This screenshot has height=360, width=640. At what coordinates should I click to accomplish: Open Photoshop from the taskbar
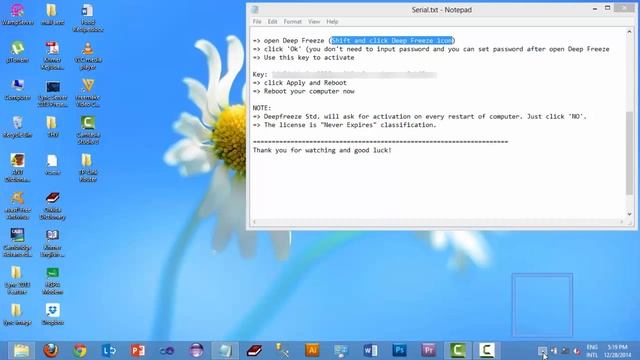(x=399, y=351)
